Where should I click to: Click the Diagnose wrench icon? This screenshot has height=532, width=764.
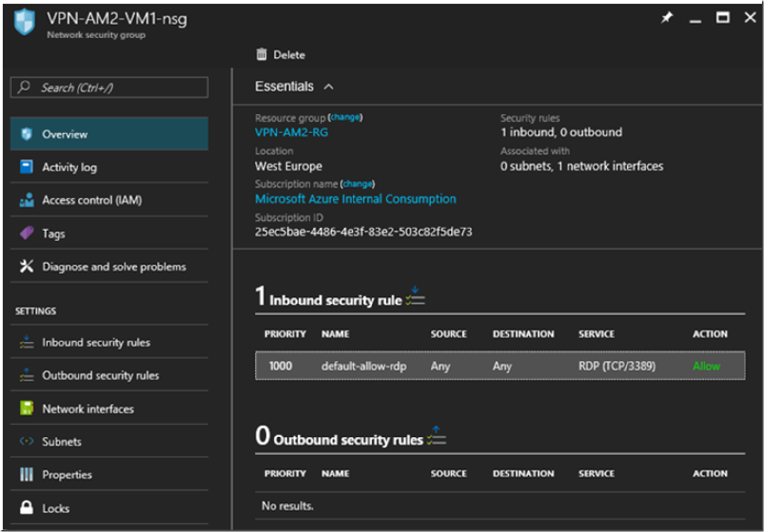click(x=26, y=266)
